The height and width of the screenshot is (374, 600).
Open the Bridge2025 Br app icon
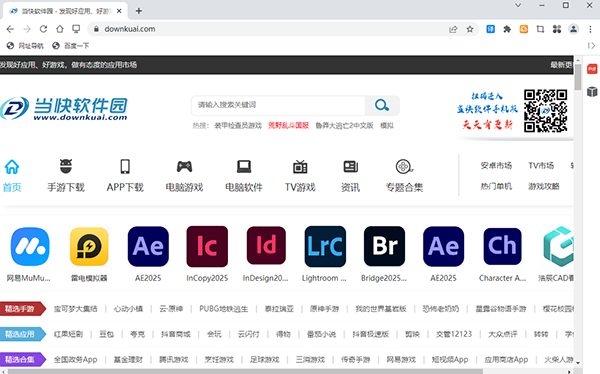coord(384,246)
